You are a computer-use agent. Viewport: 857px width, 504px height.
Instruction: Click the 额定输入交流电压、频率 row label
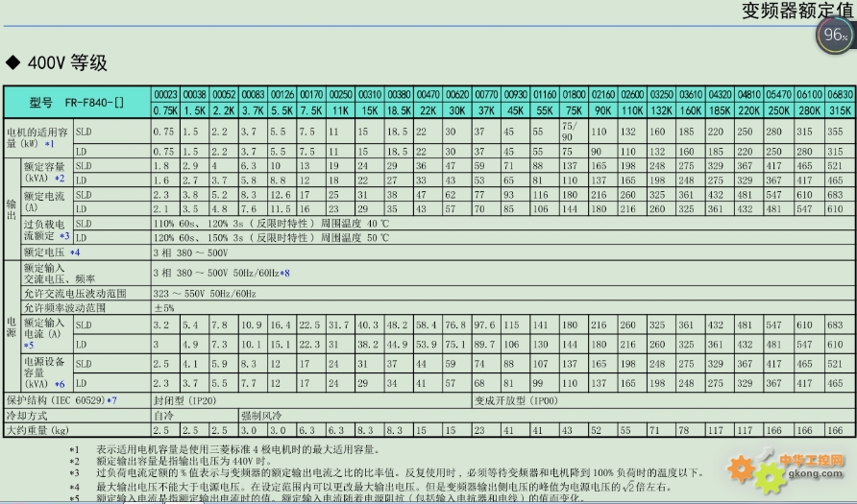59,273
